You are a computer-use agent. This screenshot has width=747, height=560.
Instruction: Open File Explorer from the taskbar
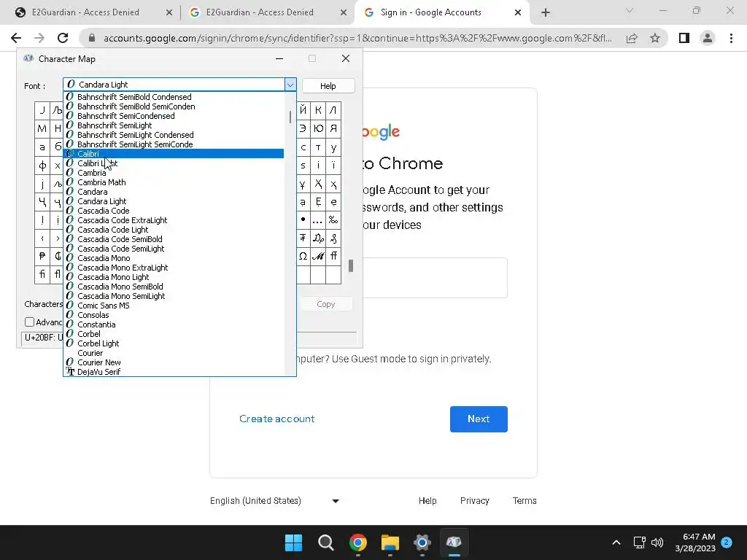390,542
